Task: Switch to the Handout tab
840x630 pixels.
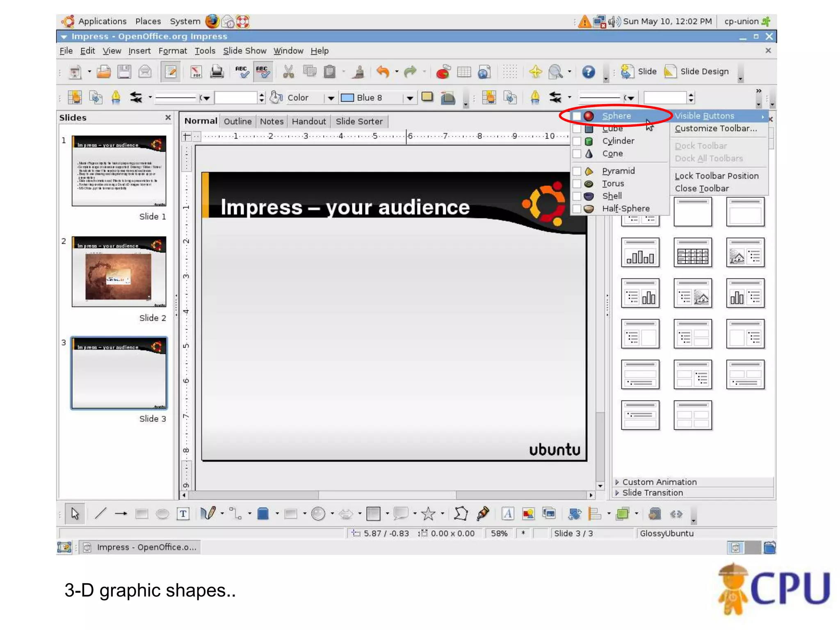Action: click(x=308, y=121)
